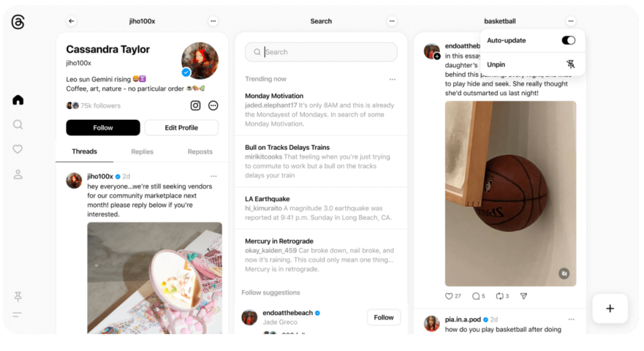Open the Search column three-dot menu
Image resolution: width=644 pixels, height=351 pixels.
tap(392, 21)
